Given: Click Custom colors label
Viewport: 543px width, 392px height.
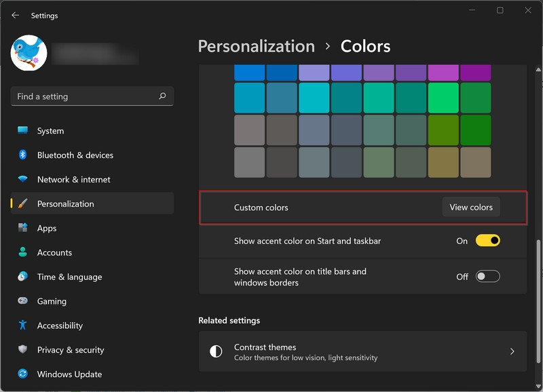Looking at the screenshot, I should click(261, 208).
